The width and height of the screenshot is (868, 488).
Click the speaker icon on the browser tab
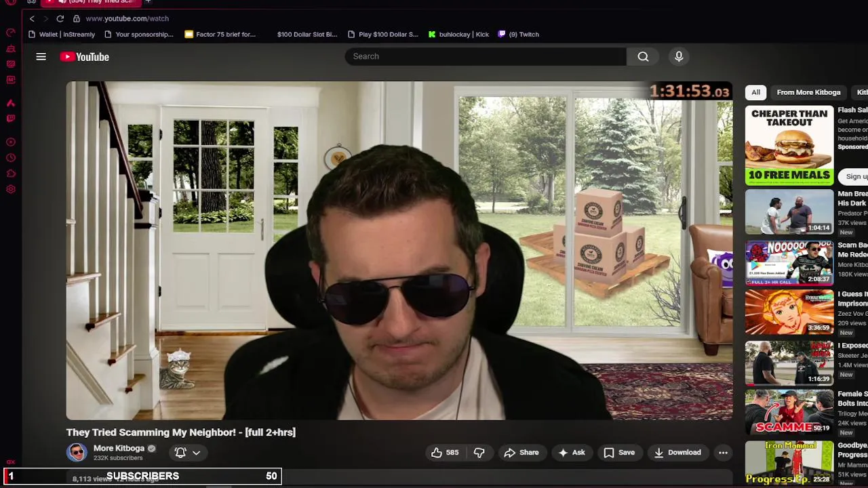pos(62,2)
